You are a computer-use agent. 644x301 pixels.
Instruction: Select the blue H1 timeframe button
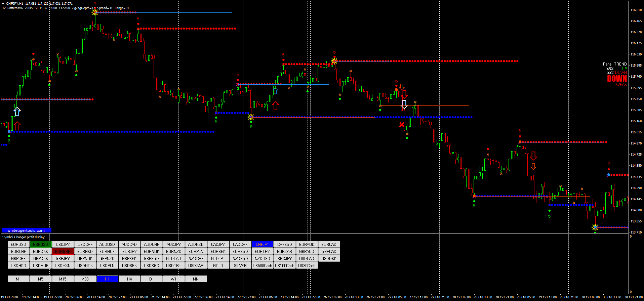(x=107, y=279)
